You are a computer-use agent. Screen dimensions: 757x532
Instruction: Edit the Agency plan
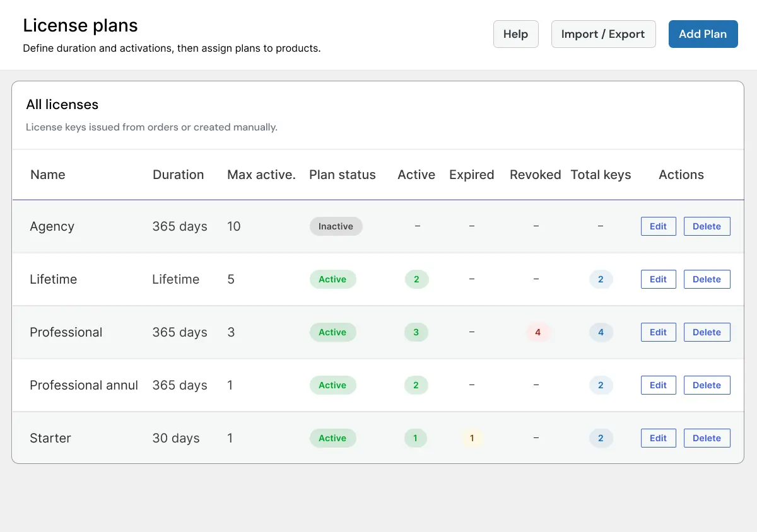[658, 226]
